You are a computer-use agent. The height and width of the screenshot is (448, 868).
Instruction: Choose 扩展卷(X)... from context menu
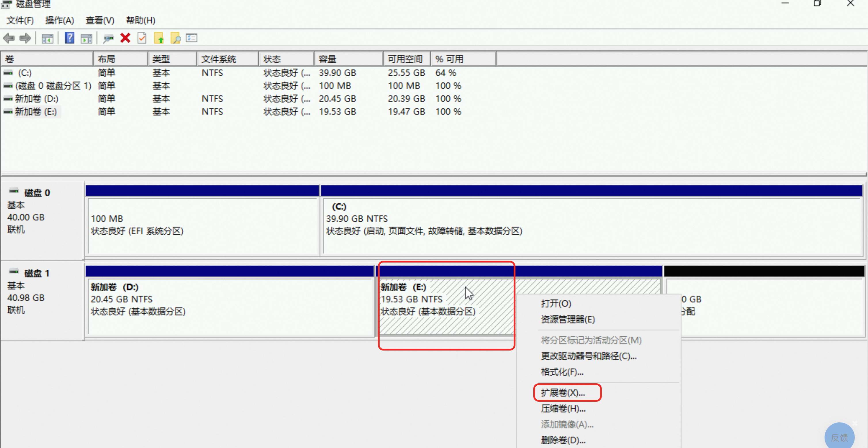[563, 393]
